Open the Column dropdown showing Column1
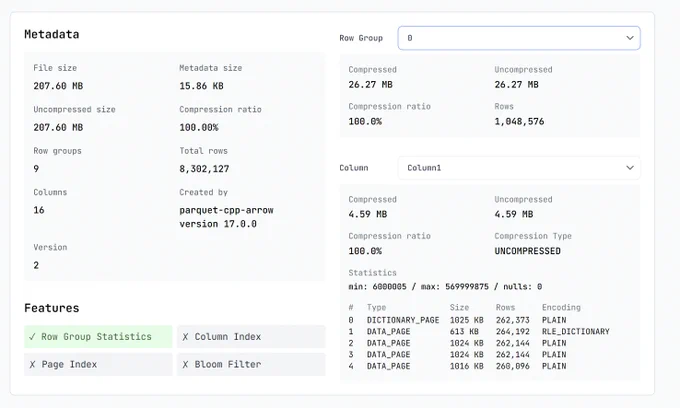Image resolution: width=680 pixels, height=408 pixels. click(x=519, y=168)
